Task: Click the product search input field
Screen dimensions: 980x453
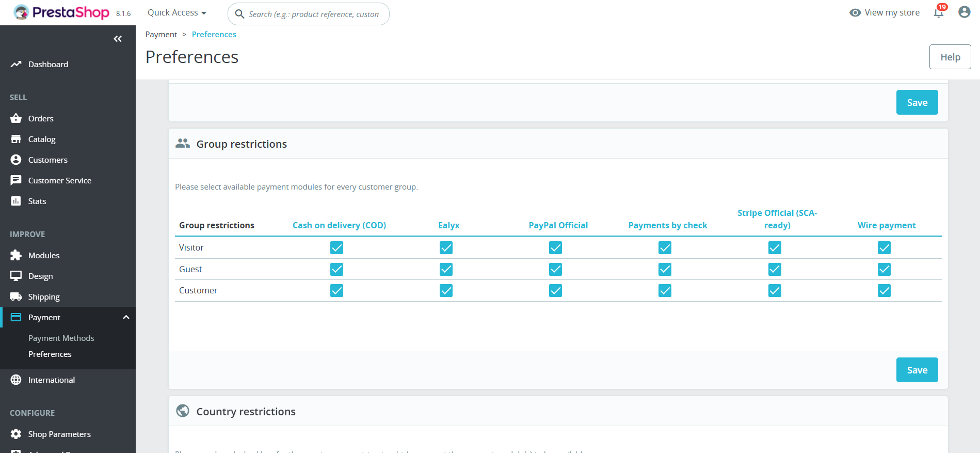Action: tap(314, 14)
